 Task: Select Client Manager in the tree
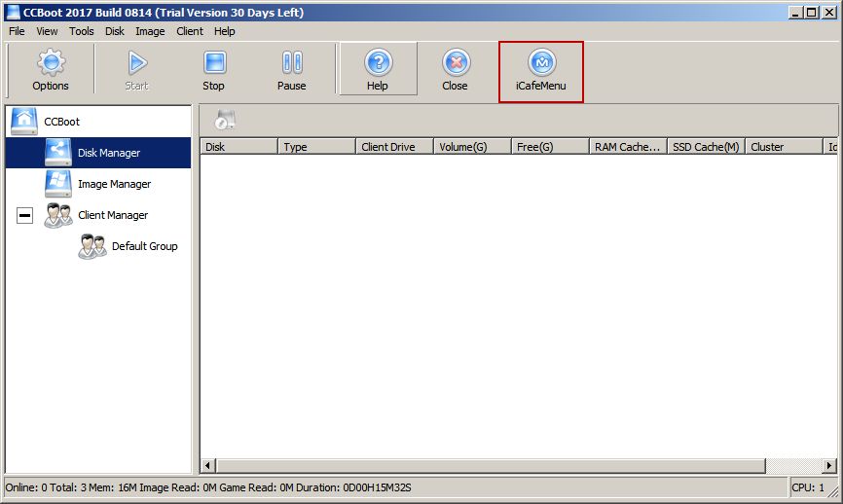(95, 215)
